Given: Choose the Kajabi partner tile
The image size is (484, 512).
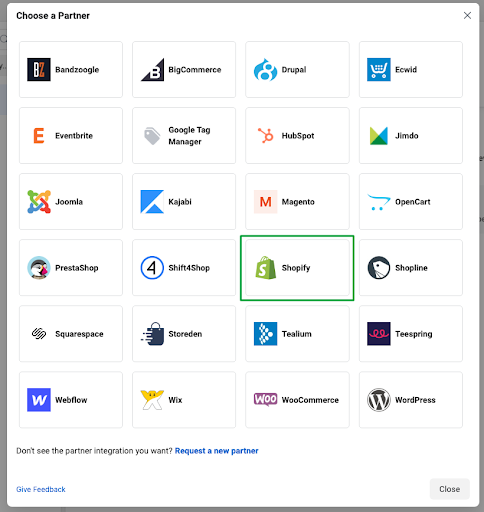Looking at the screenshot, I should point(184,201).
